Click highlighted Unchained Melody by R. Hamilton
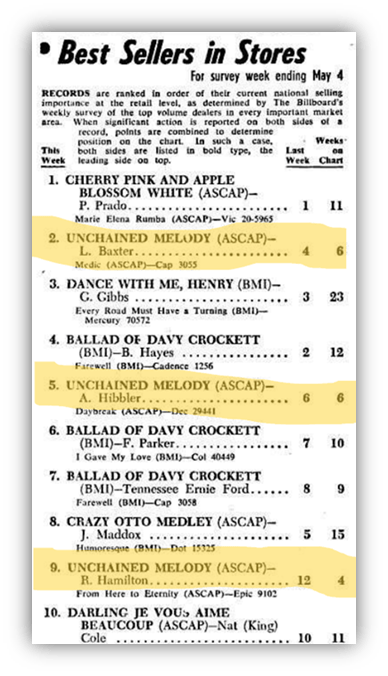388x676 pixels. pyautogui.click(x=196, y=580)
